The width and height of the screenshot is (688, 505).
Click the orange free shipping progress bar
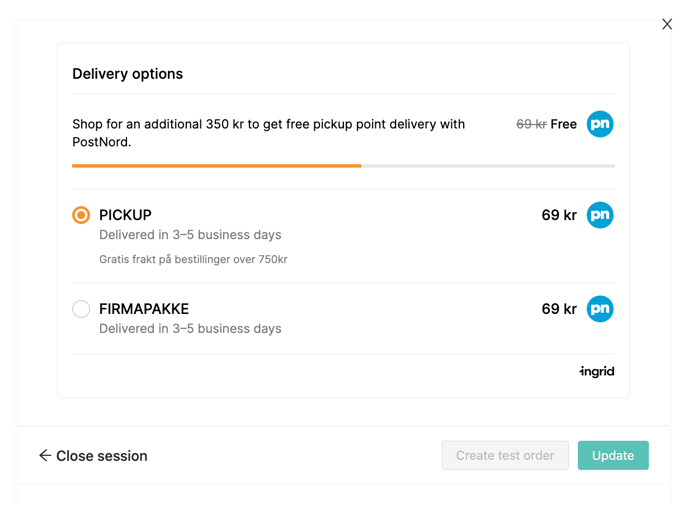[x=217, y=166]
